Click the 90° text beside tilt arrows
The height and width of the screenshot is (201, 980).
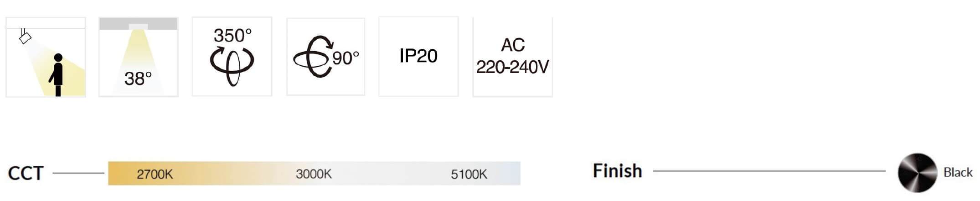346,58
